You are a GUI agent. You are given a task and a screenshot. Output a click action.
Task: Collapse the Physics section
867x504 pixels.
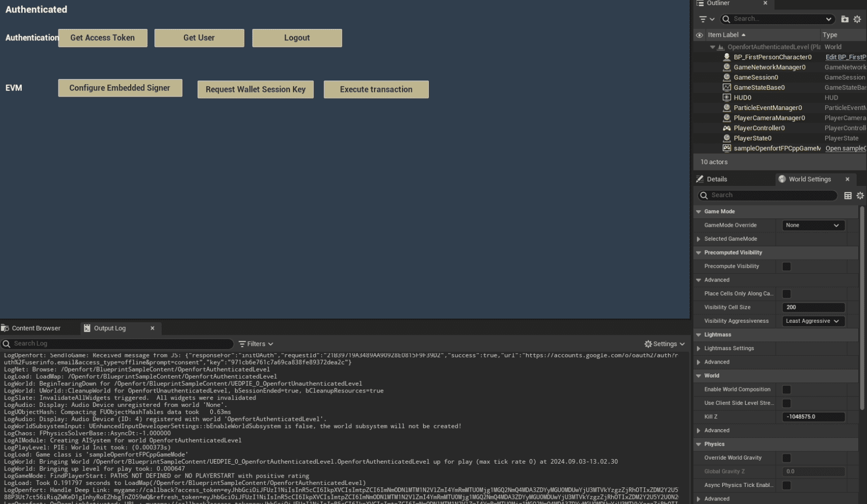(699, 445)
